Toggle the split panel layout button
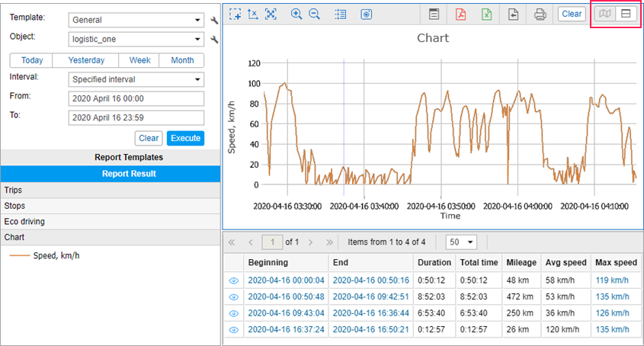The height and width of the screenshot is (346, 644). (x=626, y=14)
